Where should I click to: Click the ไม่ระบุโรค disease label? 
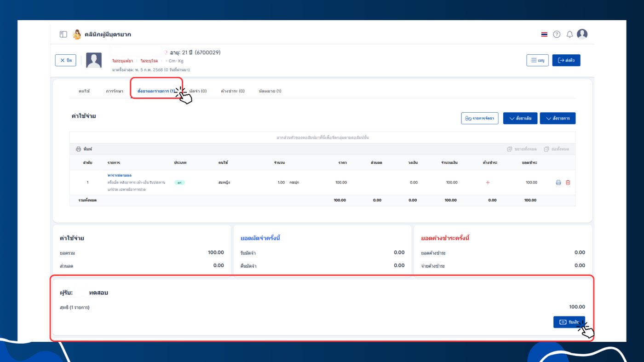[x=149, y=61]
